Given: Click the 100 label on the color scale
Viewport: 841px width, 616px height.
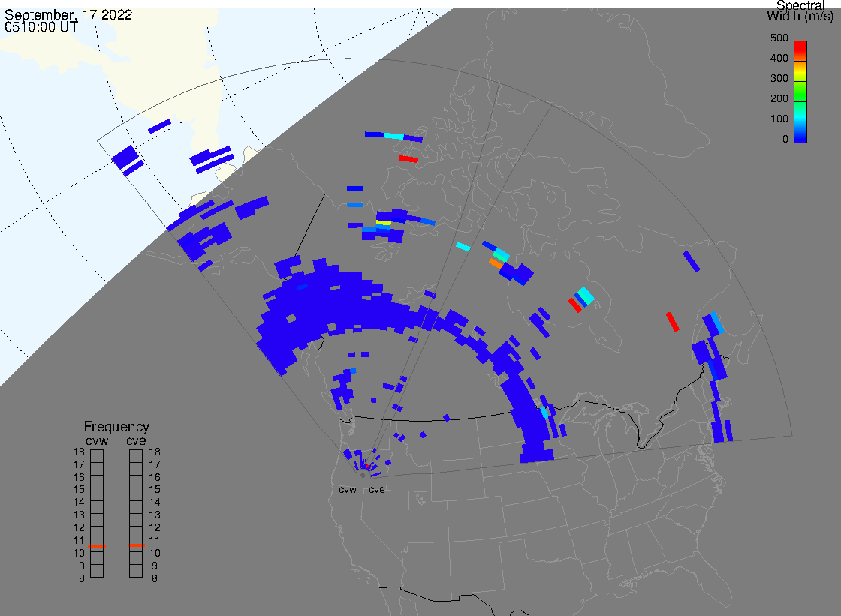Looking at the screenshot, I should (779, 119).
